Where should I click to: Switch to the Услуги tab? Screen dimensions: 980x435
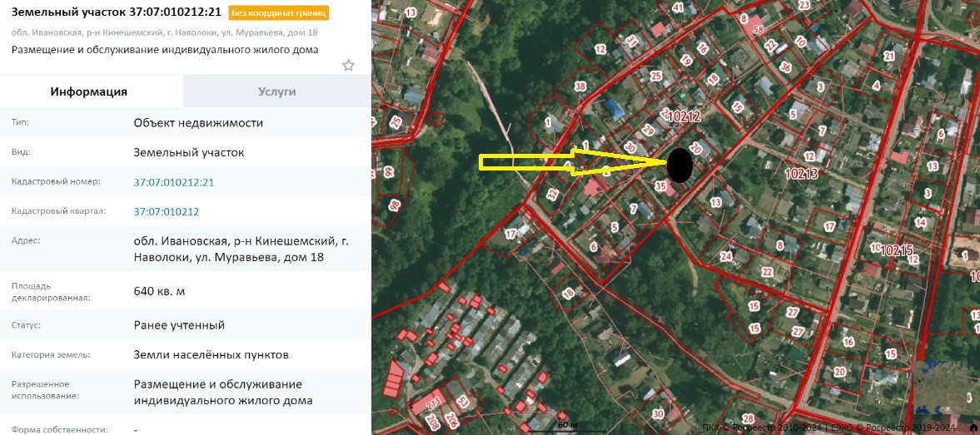(x=277, y=91)
